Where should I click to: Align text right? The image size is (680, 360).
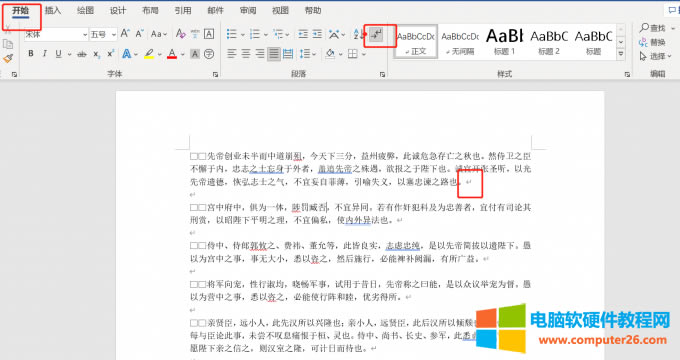tap(260, 54)
